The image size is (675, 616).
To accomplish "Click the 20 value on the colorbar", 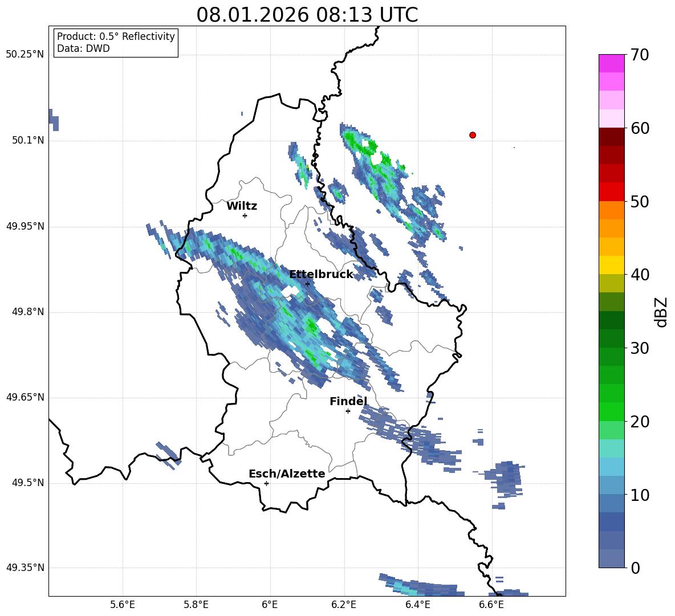I will click(640, 422).
